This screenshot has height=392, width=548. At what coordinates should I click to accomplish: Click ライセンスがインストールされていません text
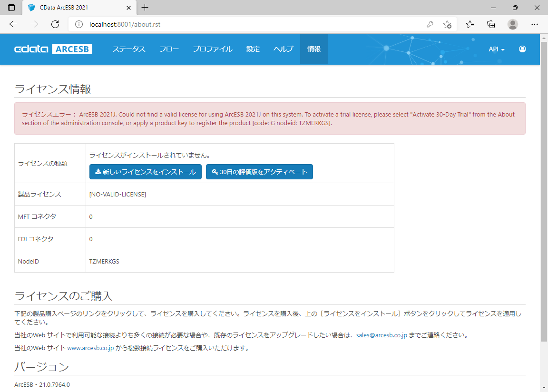[149, 155]
